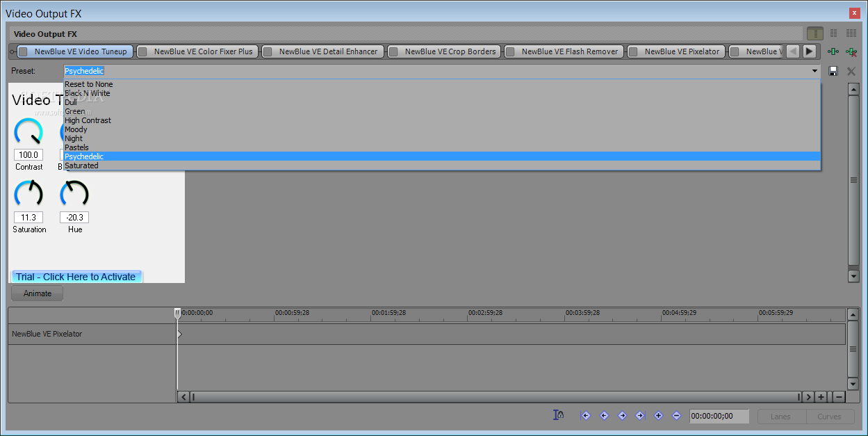
Task: Toggle NewBlue VE Color Fixer Plus checkbox
Action: (x=142, y=51)
